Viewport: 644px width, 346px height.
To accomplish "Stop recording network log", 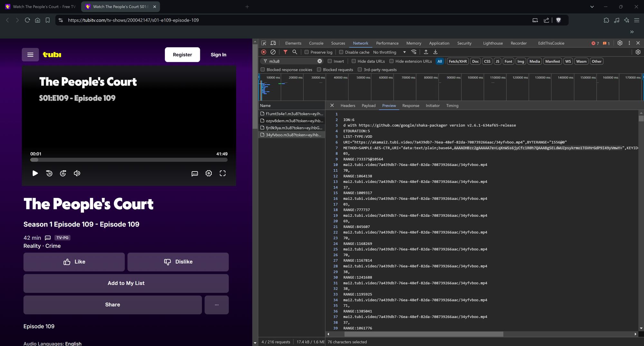I will point(264,52).
